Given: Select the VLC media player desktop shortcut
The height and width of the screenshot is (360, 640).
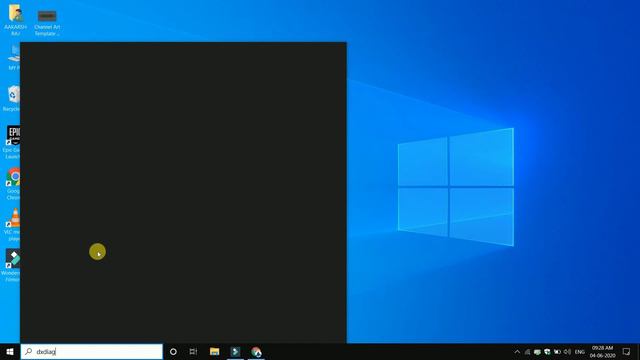Looking at the screenshot, I should point(12,224).
